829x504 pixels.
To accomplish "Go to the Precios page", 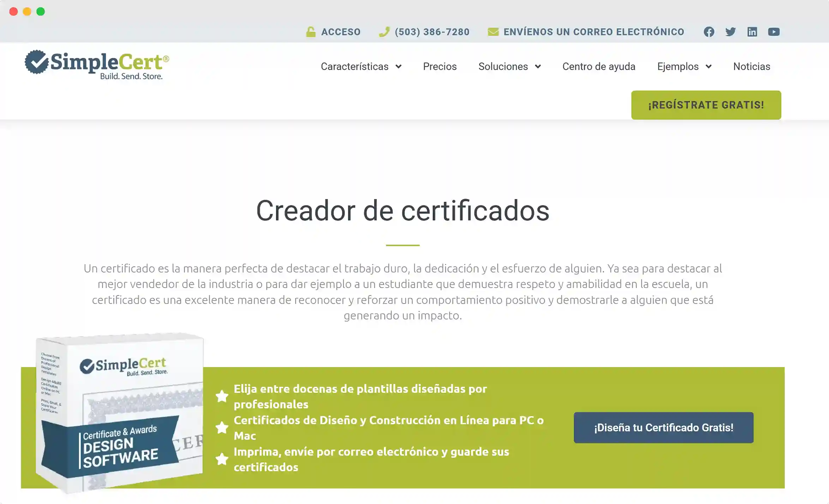I will point(440,66).
